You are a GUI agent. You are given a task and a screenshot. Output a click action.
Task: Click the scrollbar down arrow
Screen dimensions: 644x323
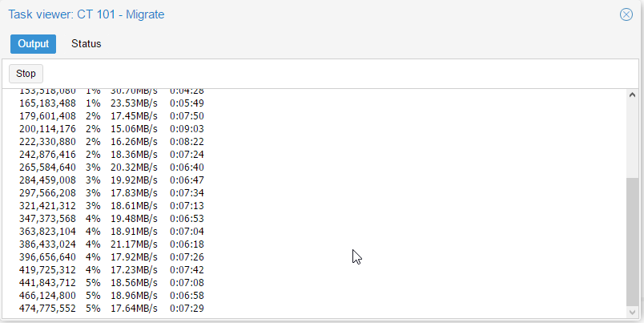[633, 313]
